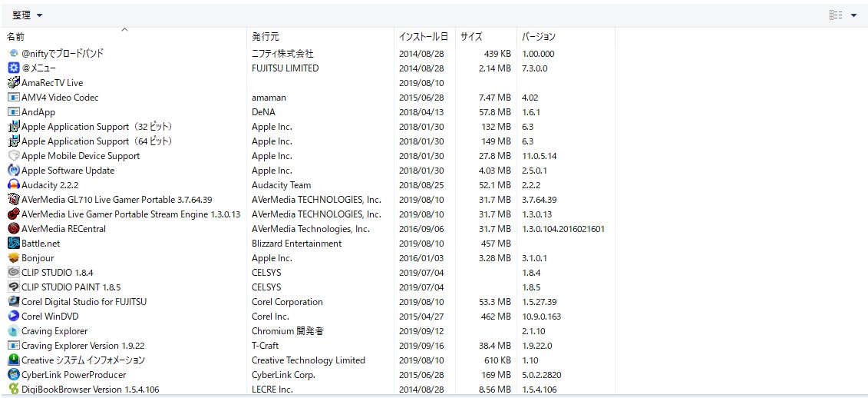Click the view layout icon at top right
This screenshot has height=398, width=868.
[836, 15]
